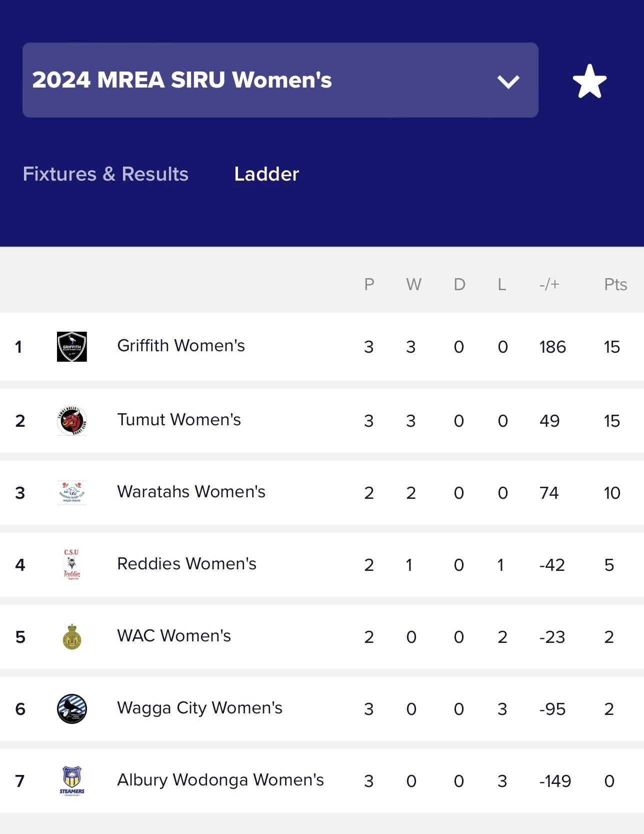Select the Reddies Women's team row

(322, 565)
